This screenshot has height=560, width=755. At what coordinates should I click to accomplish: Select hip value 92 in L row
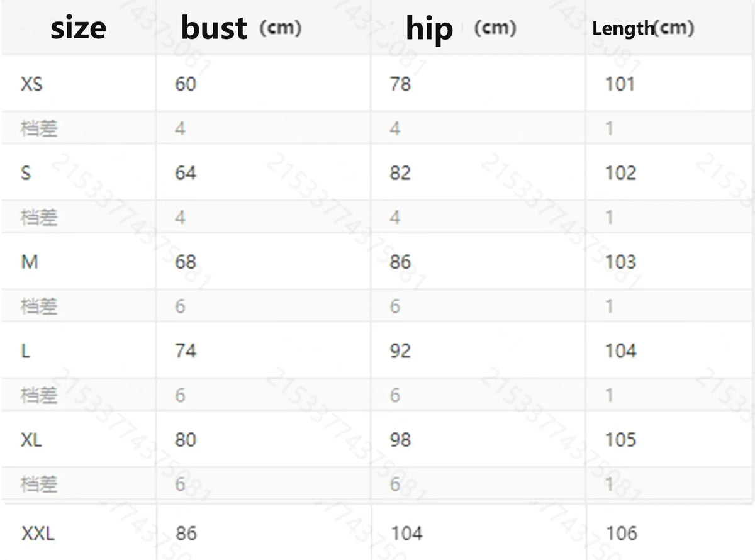point(400,350)
